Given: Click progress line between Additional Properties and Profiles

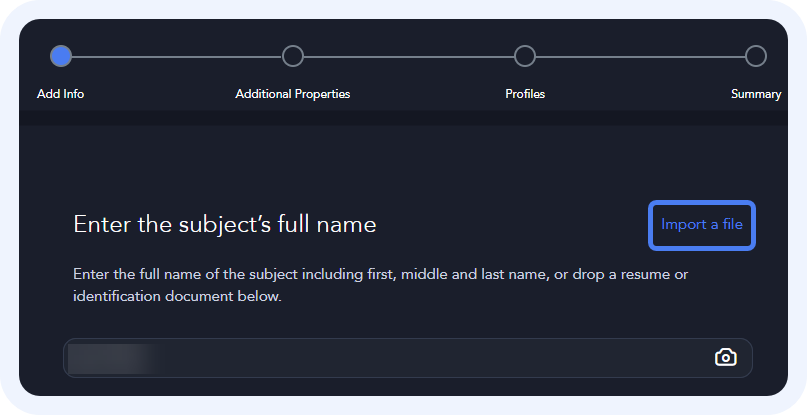Looking at the screenshot, I should 409,56.
